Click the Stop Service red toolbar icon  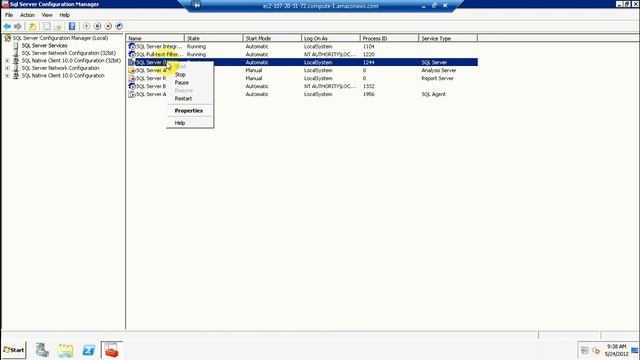(x=108, y=26)
